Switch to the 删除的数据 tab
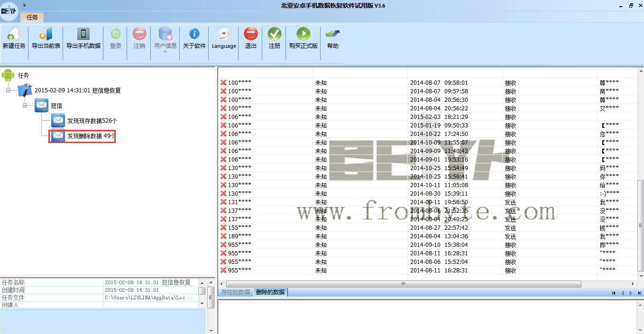 point(270,292)
